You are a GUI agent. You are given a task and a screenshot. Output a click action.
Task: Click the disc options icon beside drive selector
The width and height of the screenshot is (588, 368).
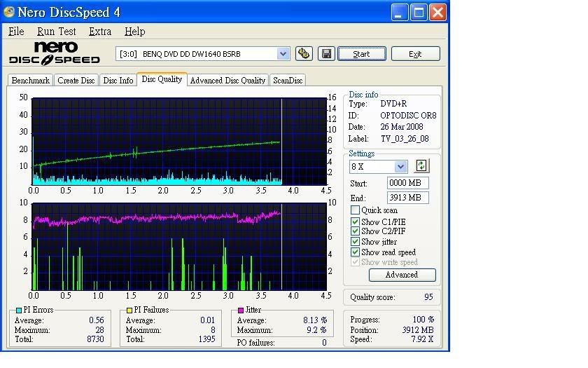tap(304, 54)
